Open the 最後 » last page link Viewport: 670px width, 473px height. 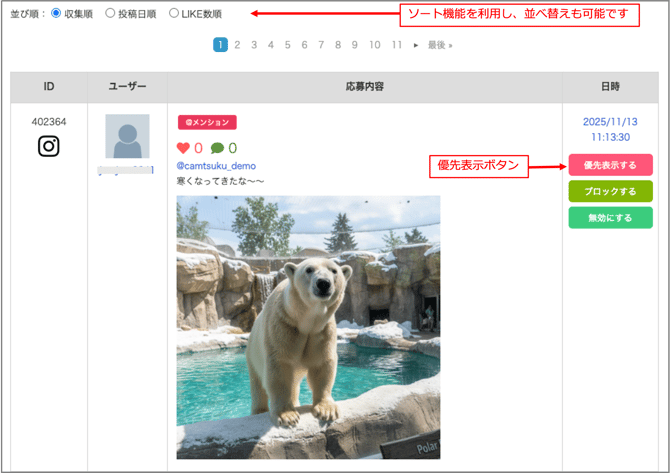(x=440, y=45)
